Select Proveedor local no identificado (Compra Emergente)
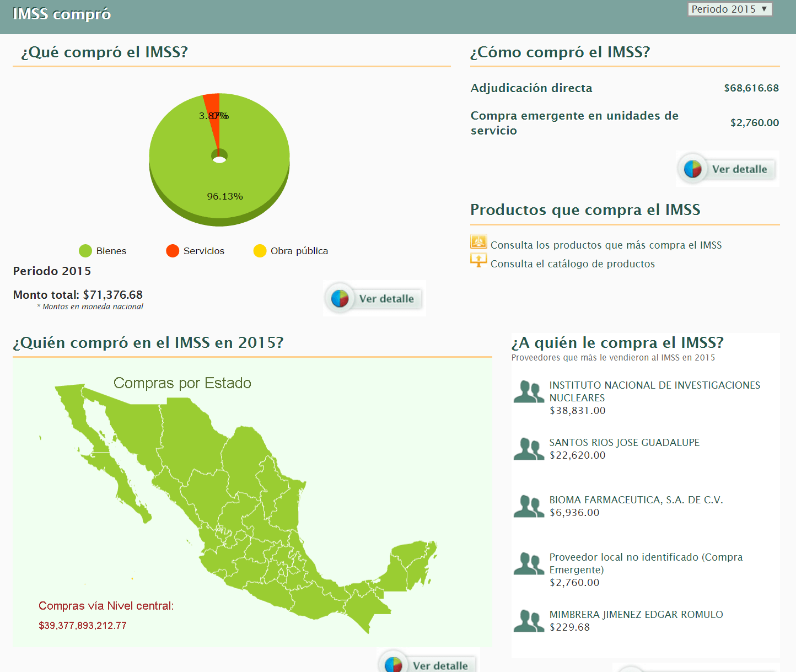The image size is (796, 672). point(646,563)
